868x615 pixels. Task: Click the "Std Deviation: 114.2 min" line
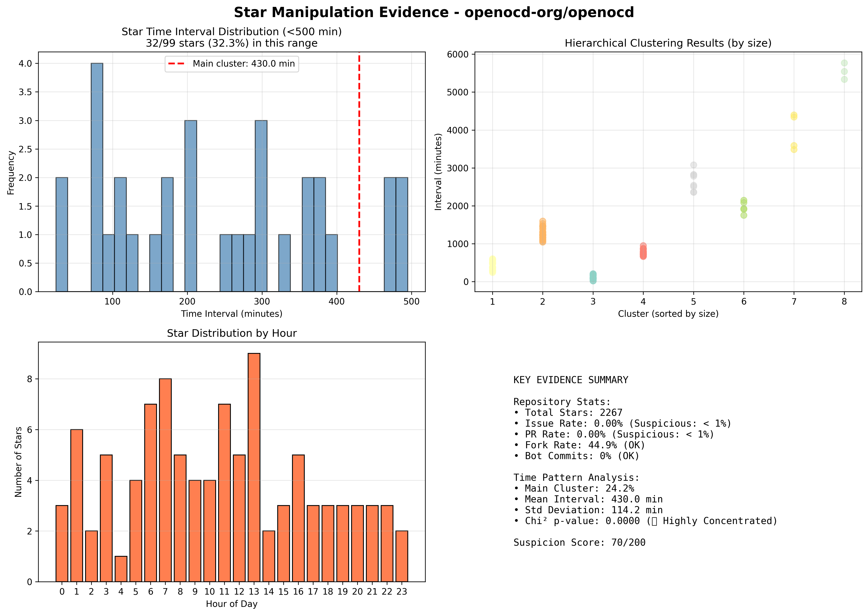click(588, 510)
